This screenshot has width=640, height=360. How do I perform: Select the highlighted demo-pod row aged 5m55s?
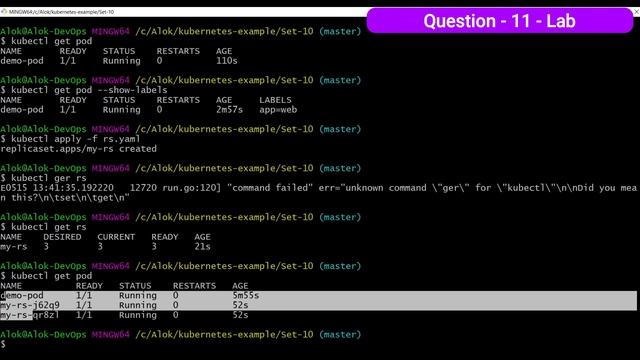coord(318,296)
